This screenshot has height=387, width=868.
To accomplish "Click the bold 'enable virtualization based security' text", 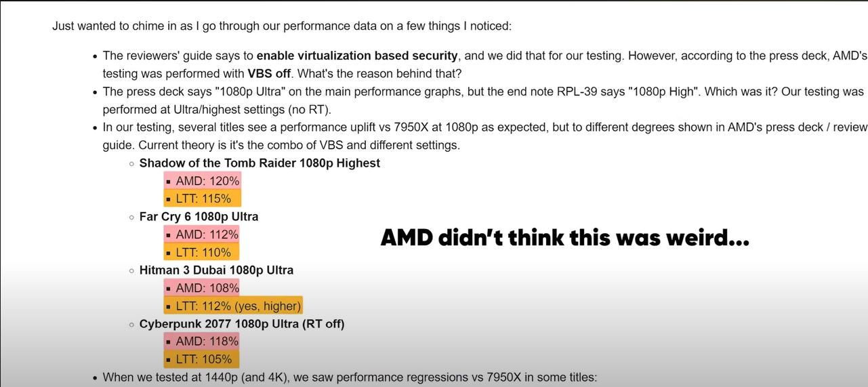I will (357, 56).
